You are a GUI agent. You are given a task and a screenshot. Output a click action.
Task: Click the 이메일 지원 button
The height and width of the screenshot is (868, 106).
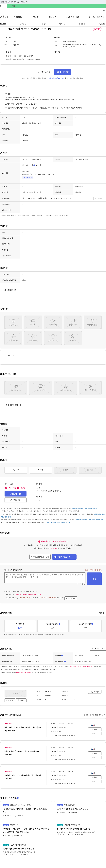coord(16,500)
